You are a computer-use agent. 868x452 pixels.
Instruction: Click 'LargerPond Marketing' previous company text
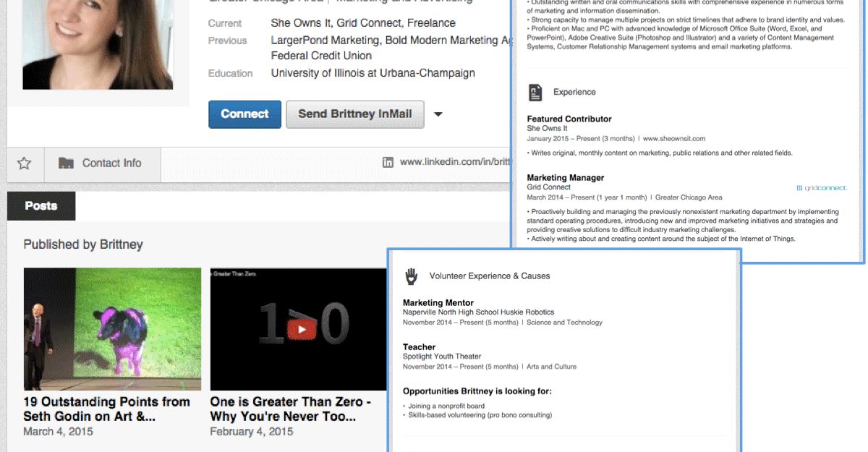[325, 40]
